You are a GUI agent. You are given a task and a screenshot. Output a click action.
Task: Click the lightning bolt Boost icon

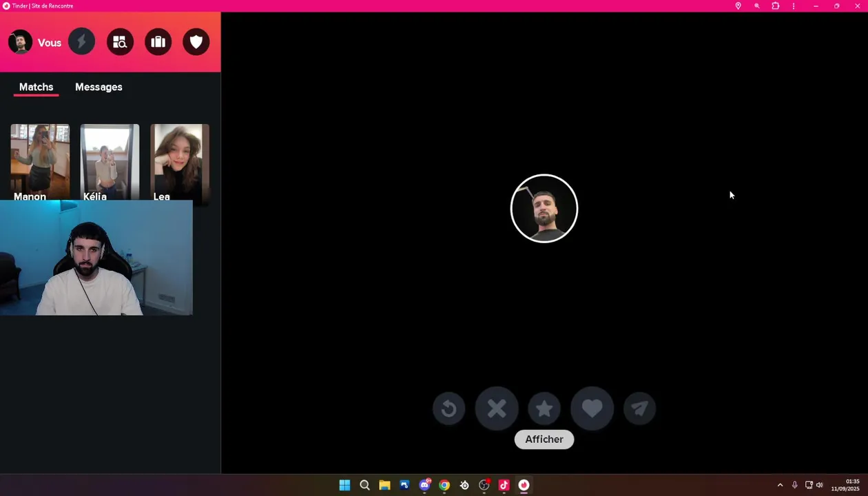pos(81,42)
